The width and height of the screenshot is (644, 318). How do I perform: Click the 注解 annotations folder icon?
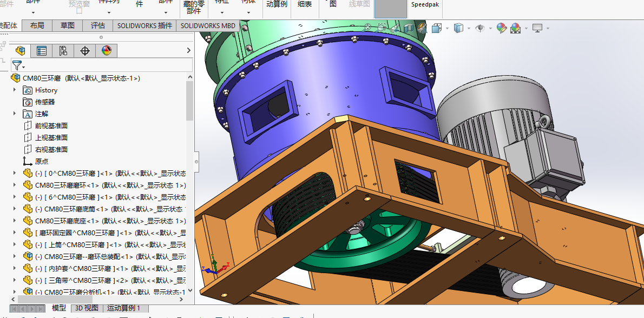(28, 114)
